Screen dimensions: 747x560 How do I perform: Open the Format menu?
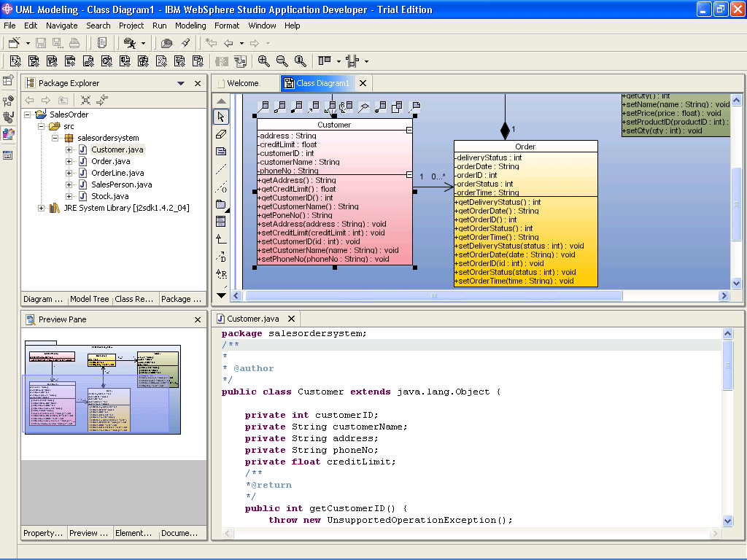(227, 26)
